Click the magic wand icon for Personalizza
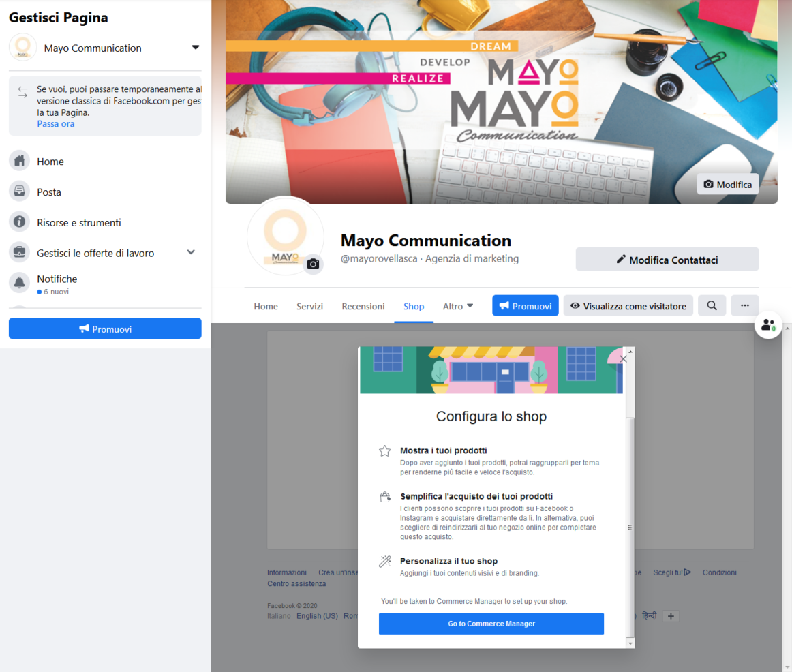 coord(385,562)
